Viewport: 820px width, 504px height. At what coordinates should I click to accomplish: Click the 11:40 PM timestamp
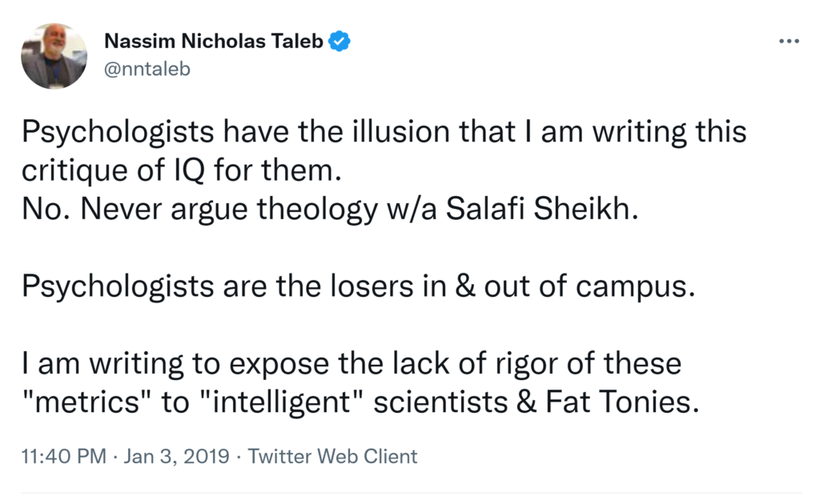coord(64,457)
